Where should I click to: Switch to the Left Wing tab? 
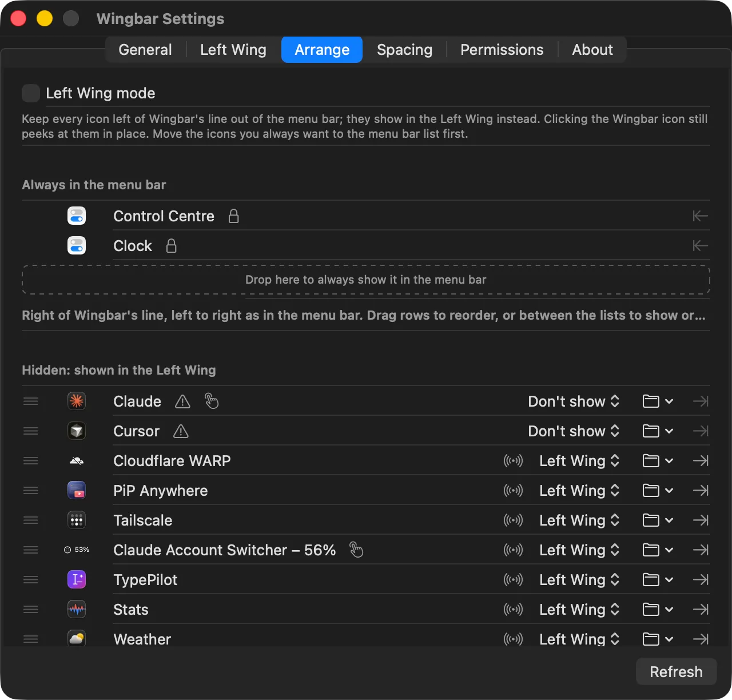point(233,50)
